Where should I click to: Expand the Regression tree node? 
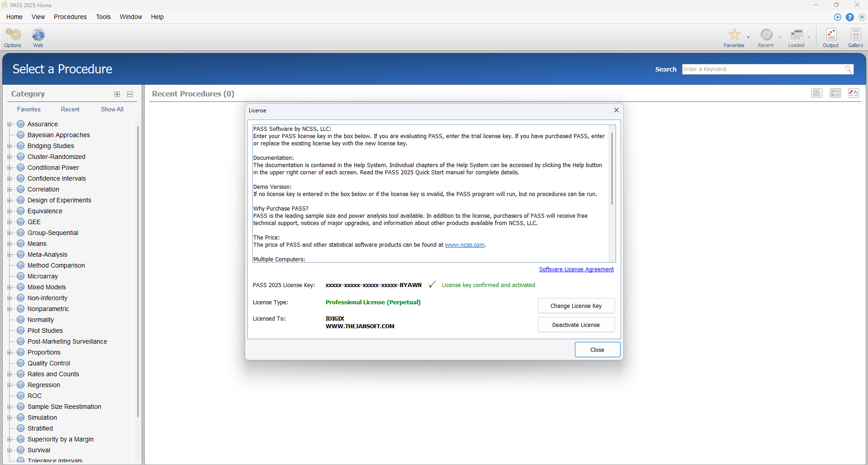point(9,385)
